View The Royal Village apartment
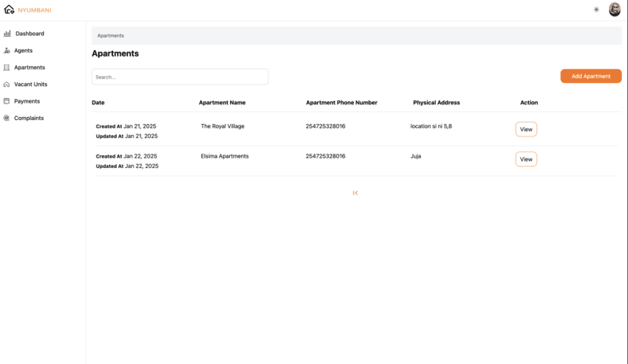The width and height of the screenshot is (628, 364). (526, 129)
